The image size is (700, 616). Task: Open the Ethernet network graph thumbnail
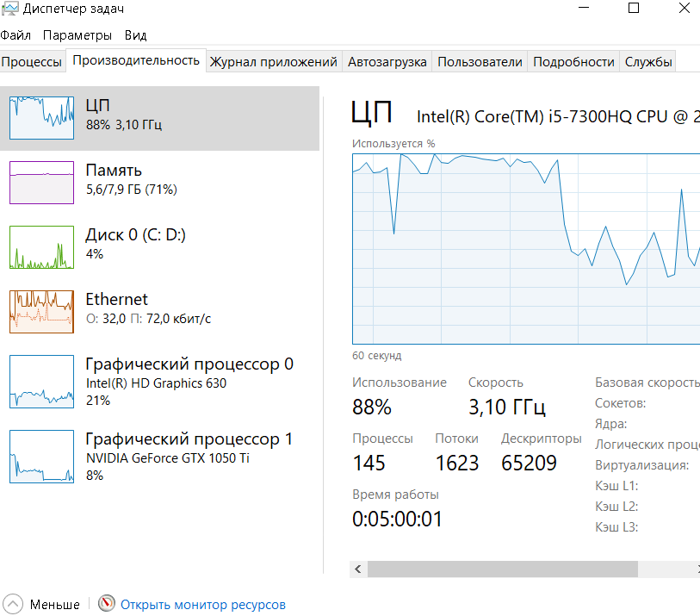pyautogui.click(x=41, y=311)
